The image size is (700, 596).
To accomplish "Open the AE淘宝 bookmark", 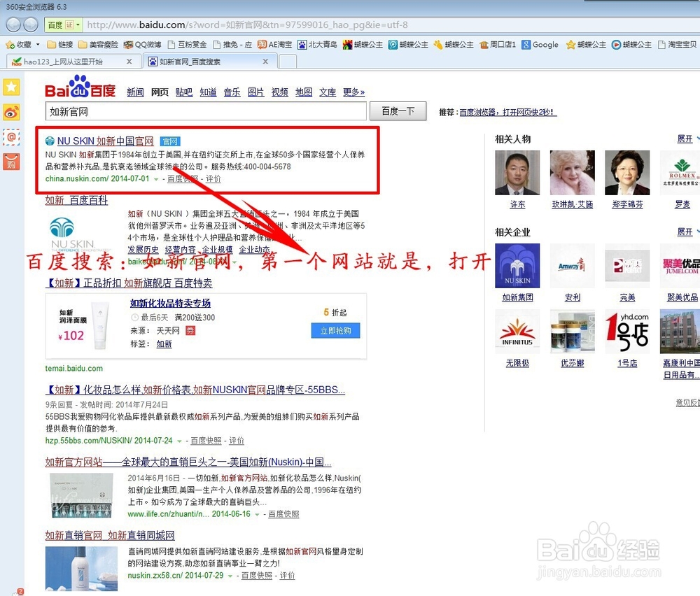I will [274, 45].
